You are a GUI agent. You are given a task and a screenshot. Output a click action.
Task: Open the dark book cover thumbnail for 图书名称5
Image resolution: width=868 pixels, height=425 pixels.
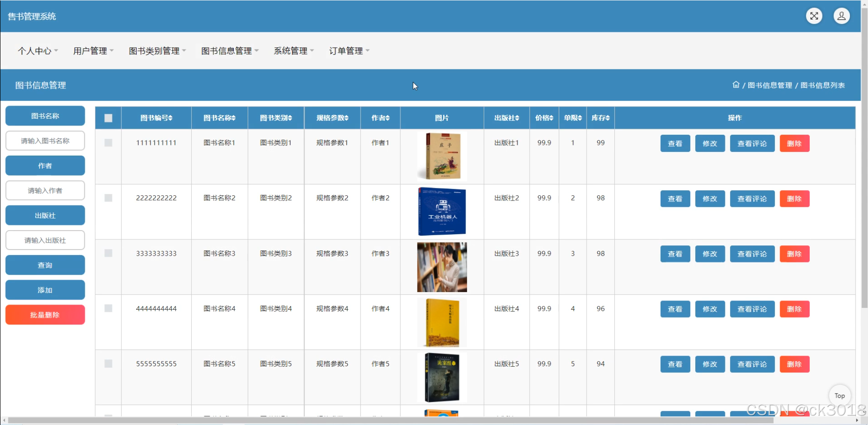[x=442, y=377]
